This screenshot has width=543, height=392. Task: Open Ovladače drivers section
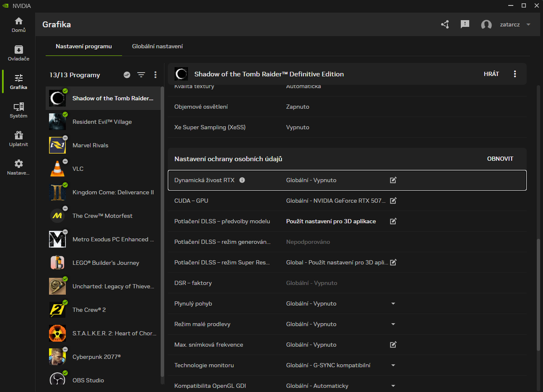(x=18, y=53)
